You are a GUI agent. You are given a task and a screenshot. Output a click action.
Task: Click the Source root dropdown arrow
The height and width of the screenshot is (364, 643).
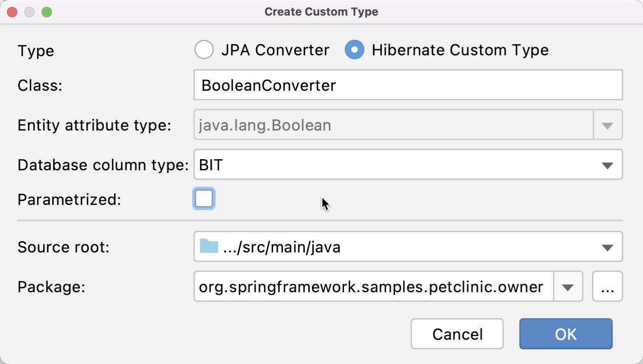tap(608, 247)
